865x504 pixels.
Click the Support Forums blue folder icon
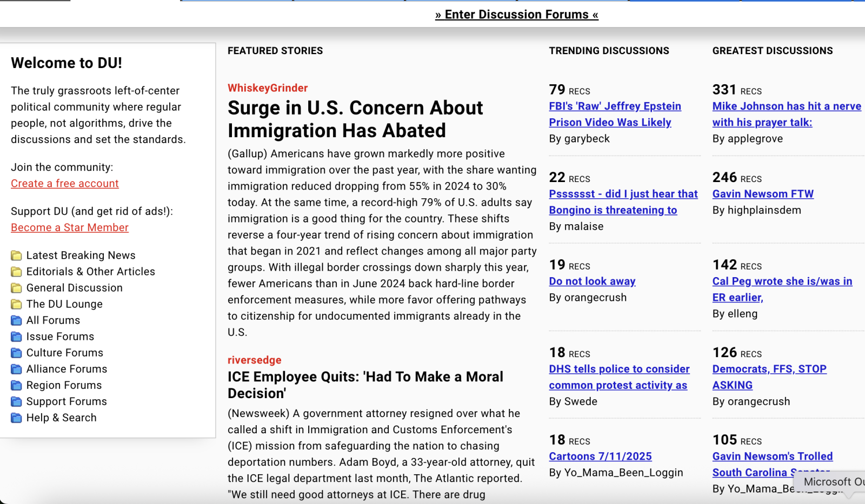[x=17, y=401]
